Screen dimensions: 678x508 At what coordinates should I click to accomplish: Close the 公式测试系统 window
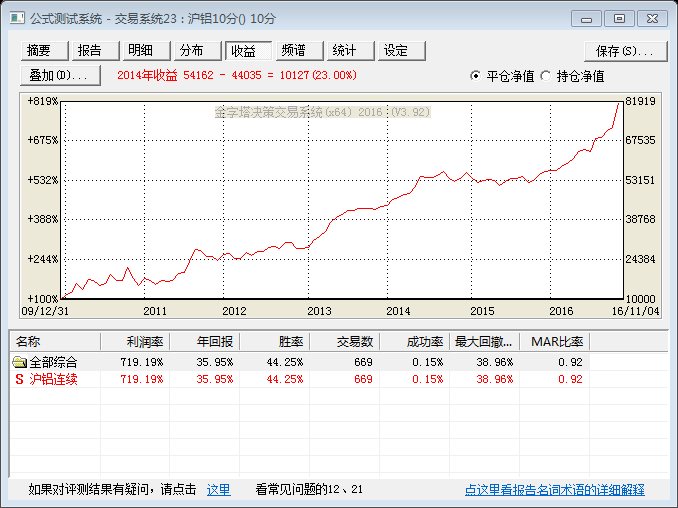pyautogui.click(x=652, y=19)
